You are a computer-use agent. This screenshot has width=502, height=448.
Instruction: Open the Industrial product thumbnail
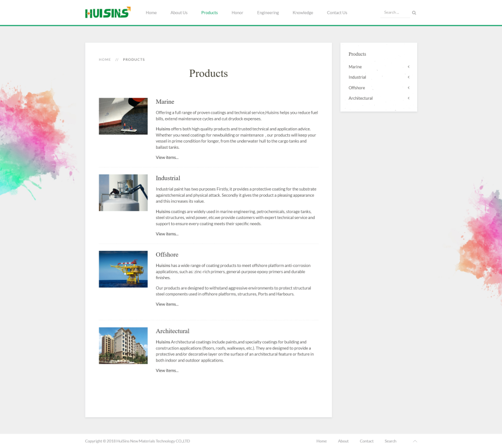(x=123, y=193)
